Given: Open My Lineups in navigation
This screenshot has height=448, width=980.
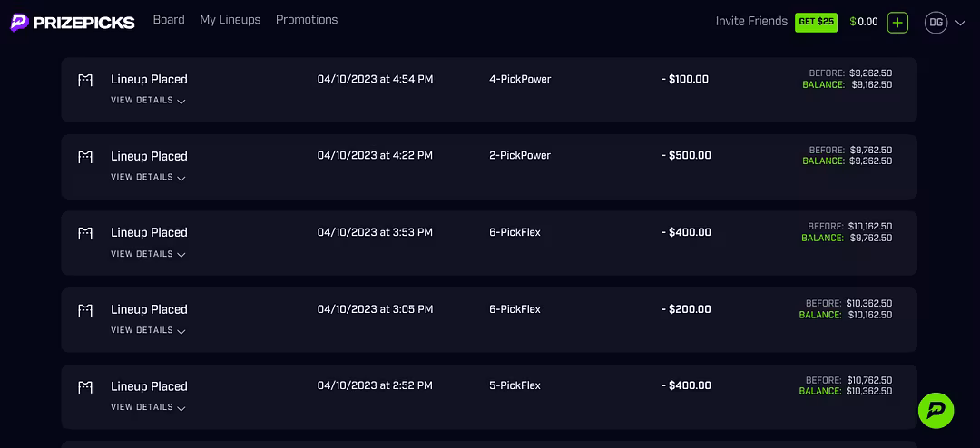Looking at the screenshot, I should coord(230,20).
